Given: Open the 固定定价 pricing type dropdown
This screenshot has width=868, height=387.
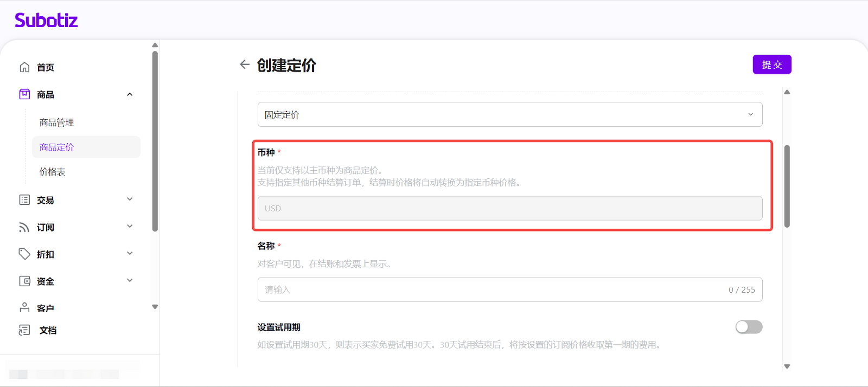Looking at the screenshot, I should tap(509, 114).
